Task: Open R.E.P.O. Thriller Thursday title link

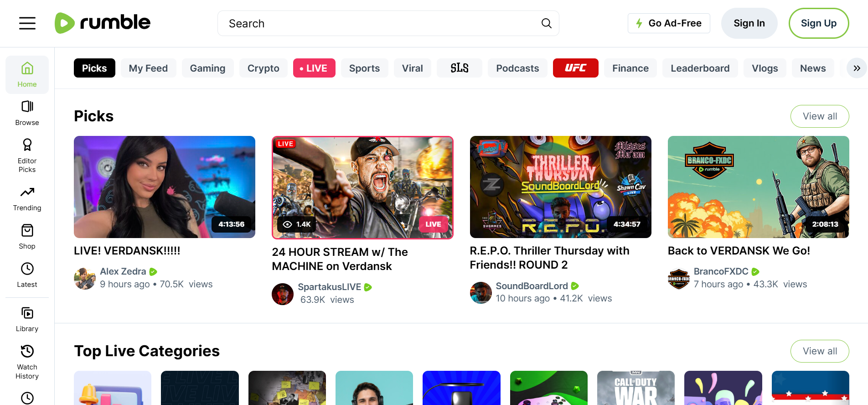Action: point(549,258)
